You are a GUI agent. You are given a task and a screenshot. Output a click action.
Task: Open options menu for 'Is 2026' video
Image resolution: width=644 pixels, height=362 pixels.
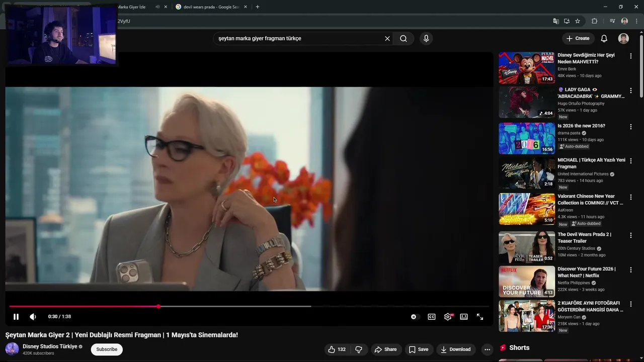pyautogui.click(x=631, y=127)
